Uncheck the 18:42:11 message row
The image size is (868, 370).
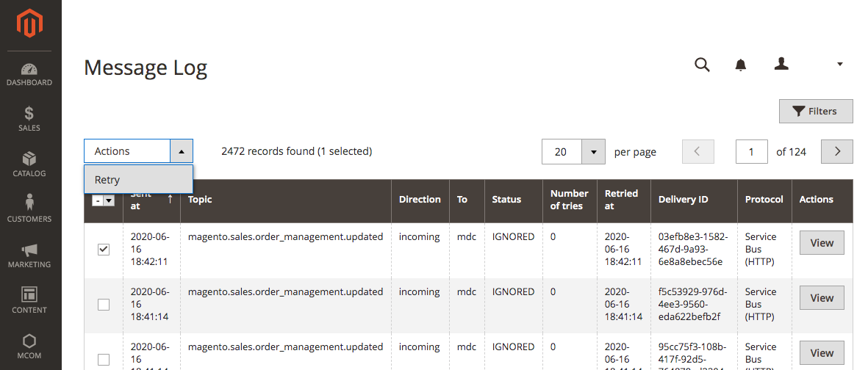coord(104,250)
